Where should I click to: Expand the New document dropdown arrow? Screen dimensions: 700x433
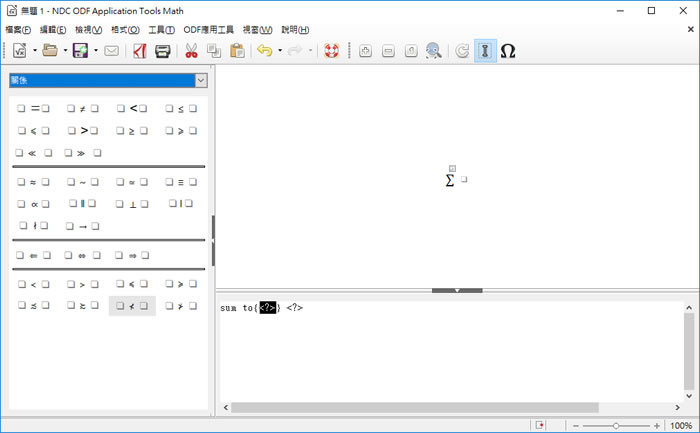(35, 50)
